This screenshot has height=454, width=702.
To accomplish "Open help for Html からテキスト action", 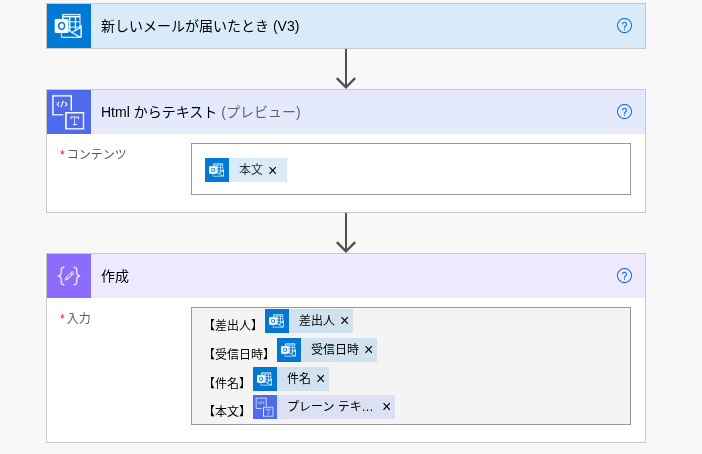I will pyautogui.click(x=624, y=112).
